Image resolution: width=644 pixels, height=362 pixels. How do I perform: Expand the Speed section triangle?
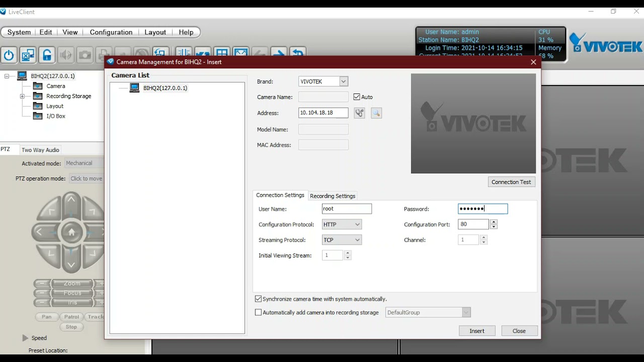click(25, 338)
